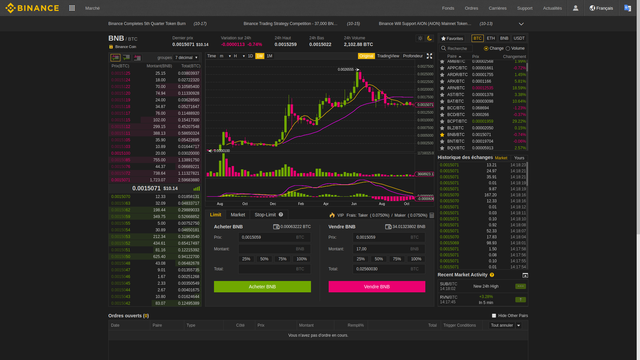Click the signal bars icon beside last price
Screen dimensions: 640x360
197,188
